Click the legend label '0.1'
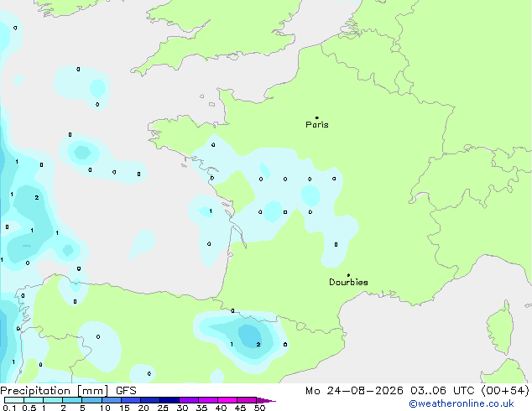The width and height of the screenshot is (532, 411). 9,408
